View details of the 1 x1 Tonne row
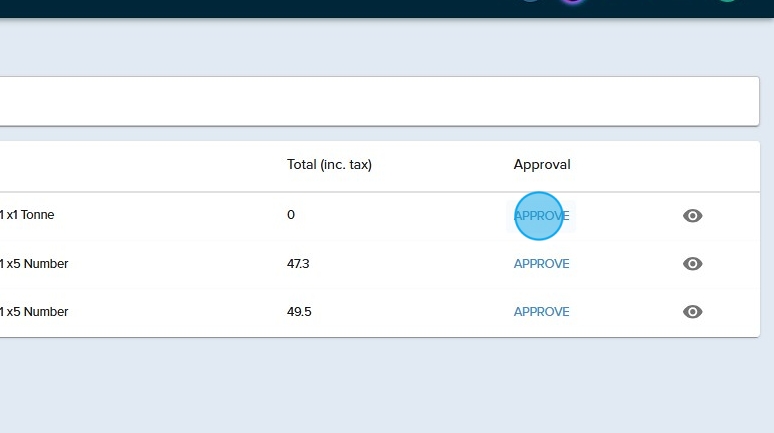774x433 pixels. click(x=692, y=216)
